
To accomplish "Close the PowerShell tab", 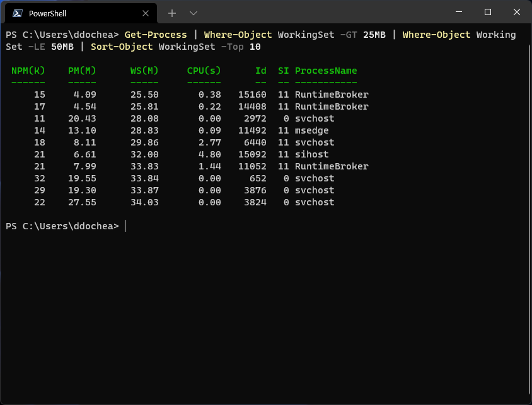I will [146, 13].
